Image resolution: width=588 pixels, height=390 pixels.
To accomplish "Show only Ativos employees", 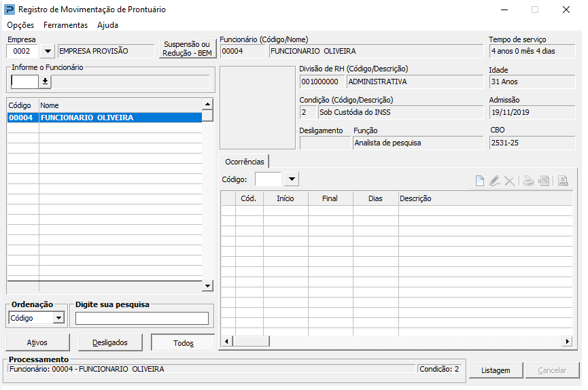I will coord(37,342).
